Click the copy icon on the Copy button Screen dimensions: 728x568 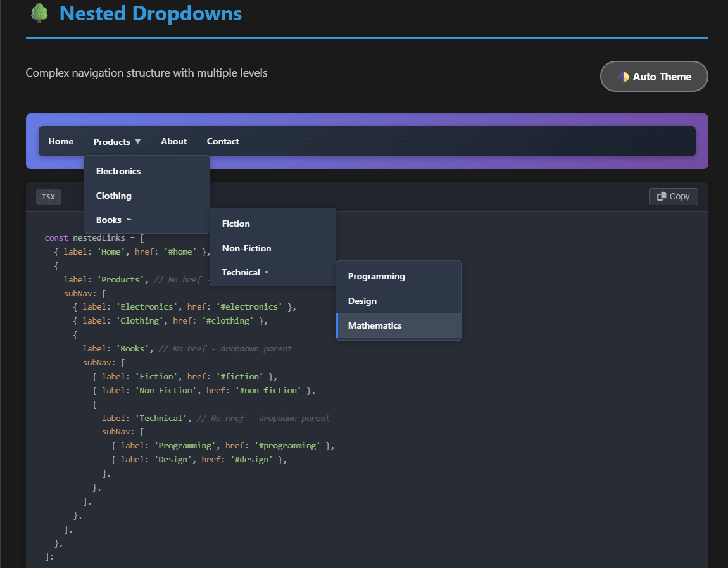pyautogui.click(x=661, y=196)
